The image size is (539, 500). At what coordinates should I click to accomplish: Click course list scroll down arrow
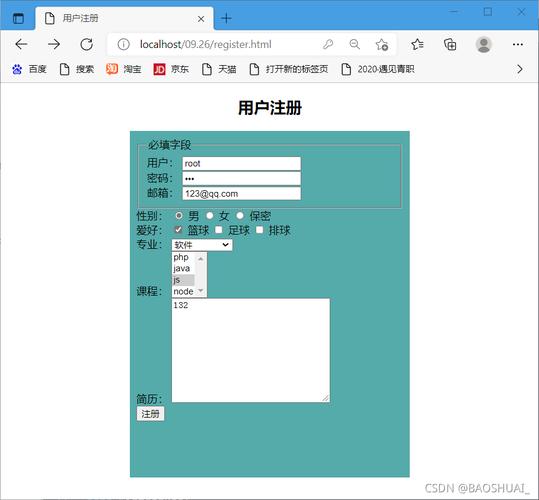click(201, 291)
